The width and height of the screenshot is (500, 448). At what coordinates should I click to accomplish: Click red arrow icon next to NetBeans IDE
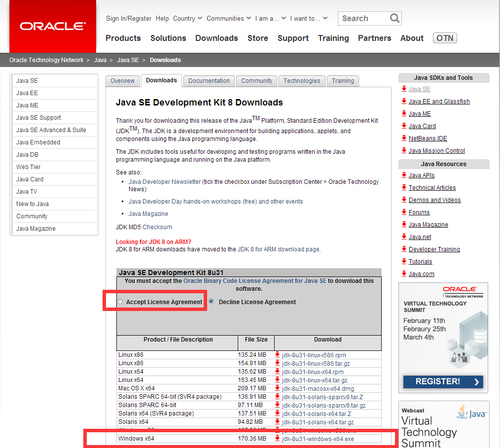[x=404, y=138]
